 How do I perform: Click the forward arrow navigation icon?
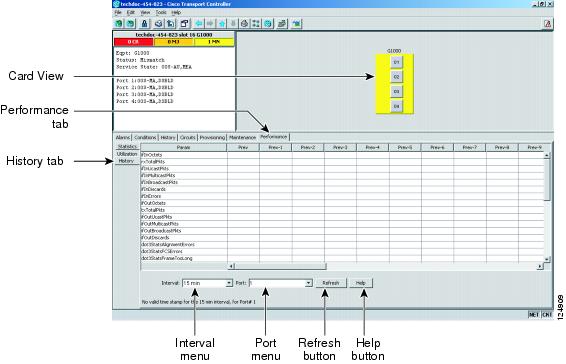point(210,24)
